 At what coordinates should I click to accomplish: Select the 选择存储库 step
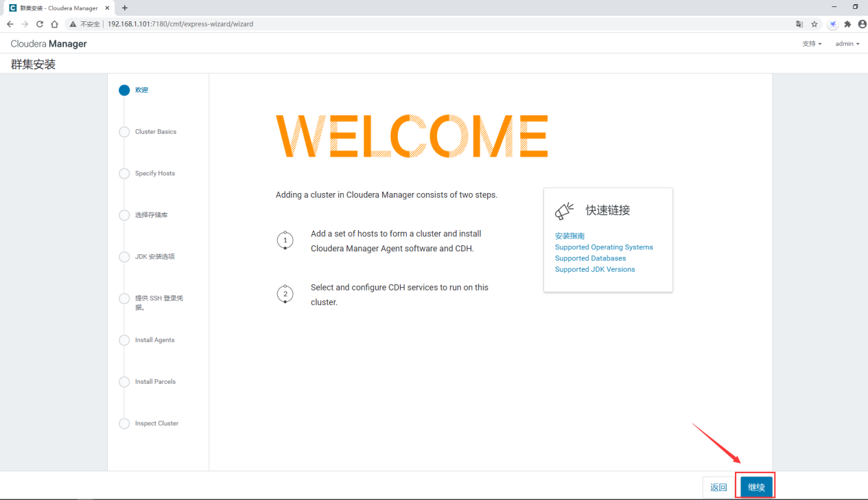pos(144,215)
